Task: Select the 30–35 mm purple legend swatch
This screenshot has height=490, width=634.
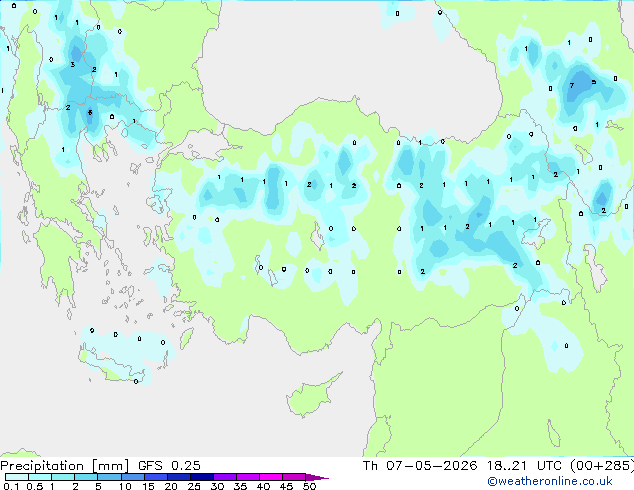Action: 224,477
